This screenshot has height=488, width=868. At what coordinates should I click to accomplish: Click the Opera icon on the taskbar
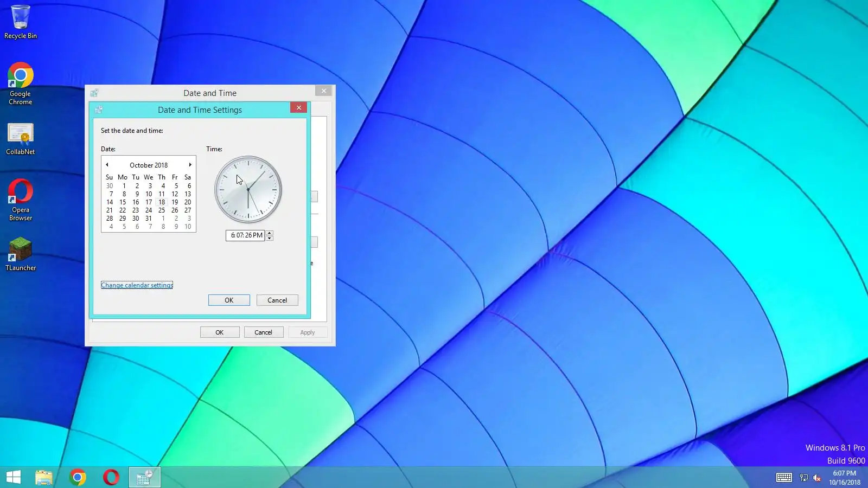[x=111, y=477]
